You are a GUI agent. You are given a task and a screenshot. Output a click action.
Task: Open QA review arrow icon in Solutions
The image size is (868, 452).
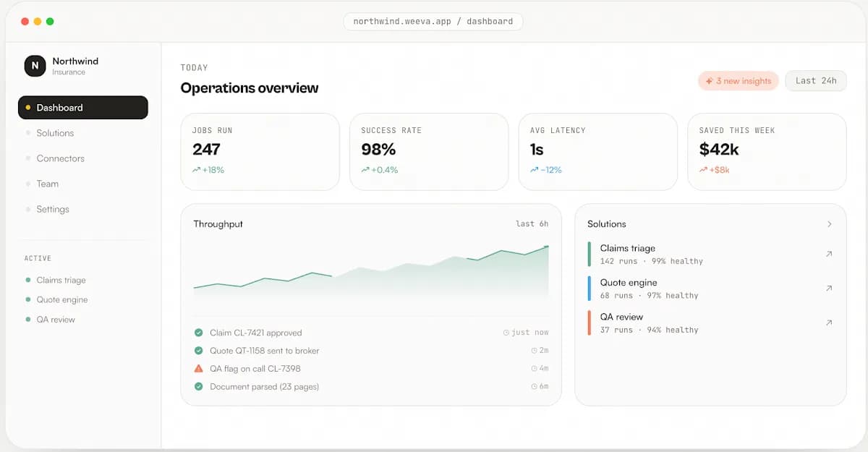[829, 323]
